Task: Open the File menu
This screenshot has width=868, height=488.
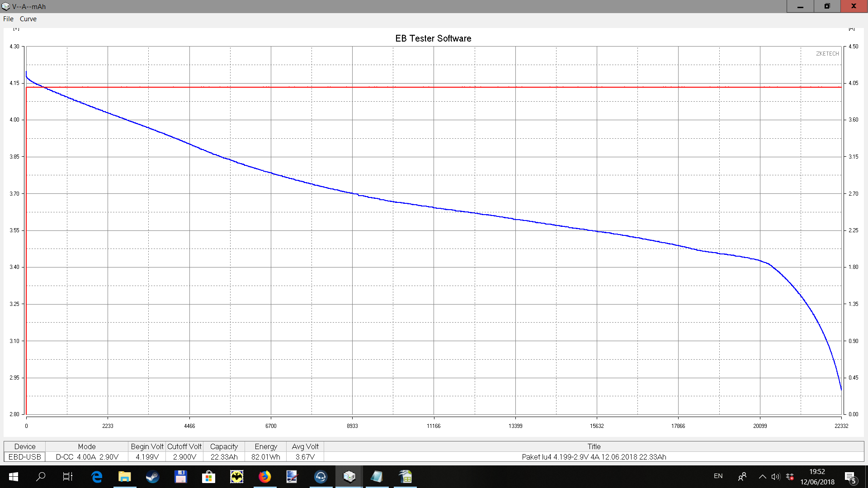Action: point(8,19)
